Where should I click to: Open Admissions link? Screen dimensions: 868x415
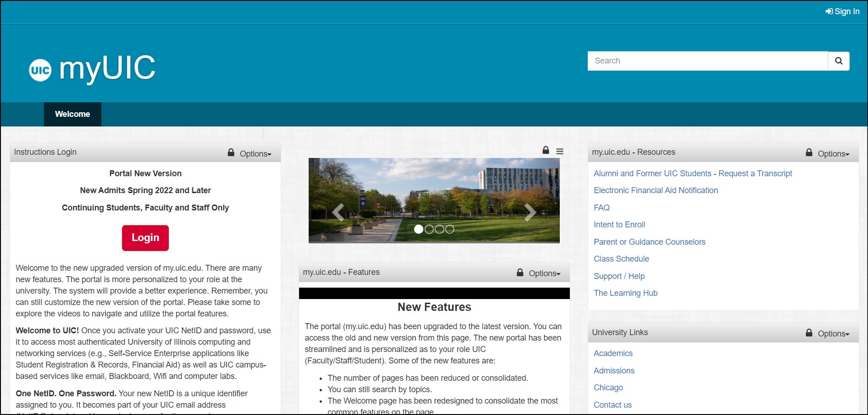(614, 371)
